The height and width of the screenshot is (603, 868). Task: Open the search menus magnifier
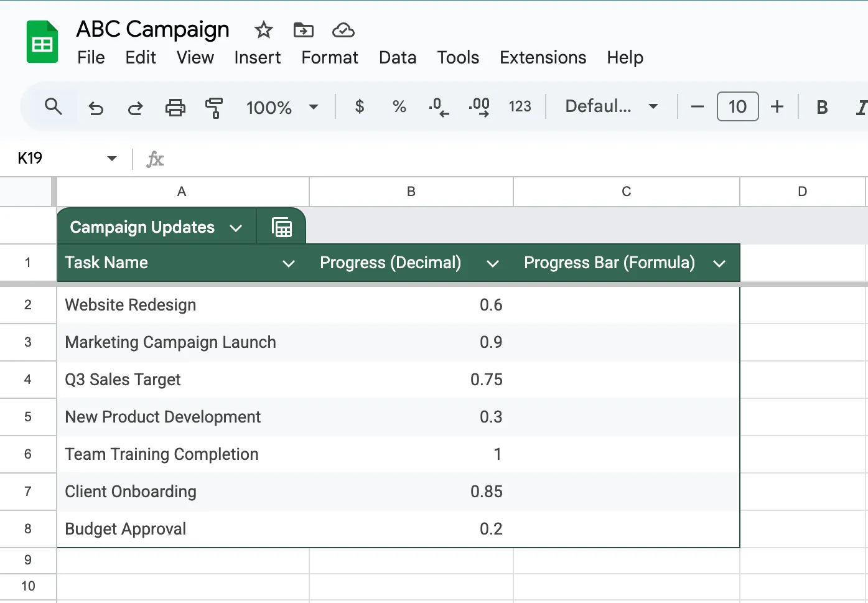coord(54,107)
